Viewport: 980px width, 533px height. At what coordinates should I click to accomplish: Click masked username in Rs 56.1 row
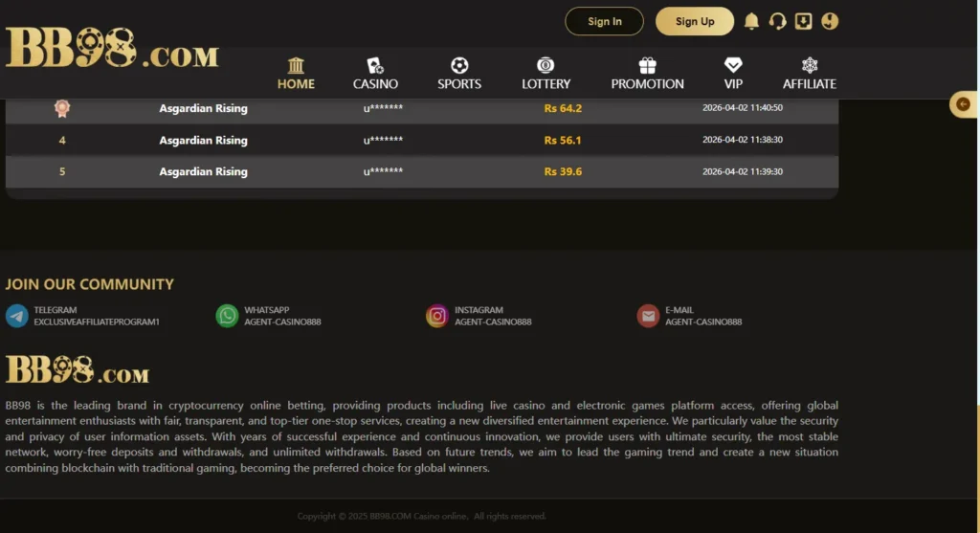(383, 140)
